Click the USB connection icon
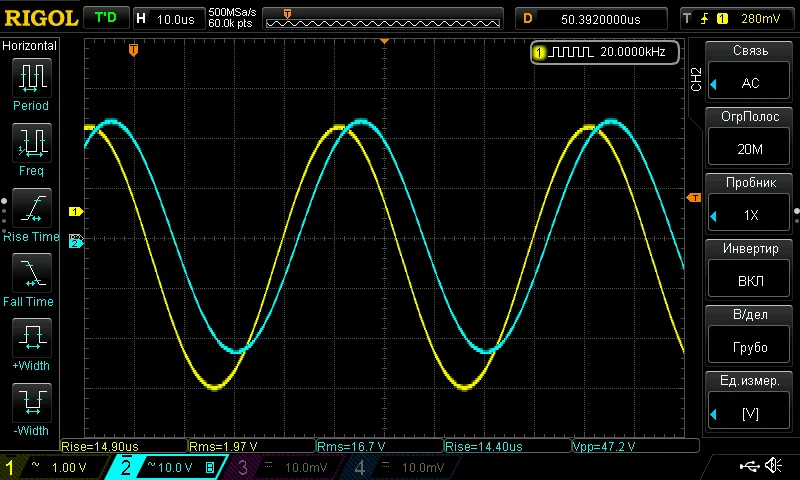Viewport: 800px width, 480px height. [749, 465]
